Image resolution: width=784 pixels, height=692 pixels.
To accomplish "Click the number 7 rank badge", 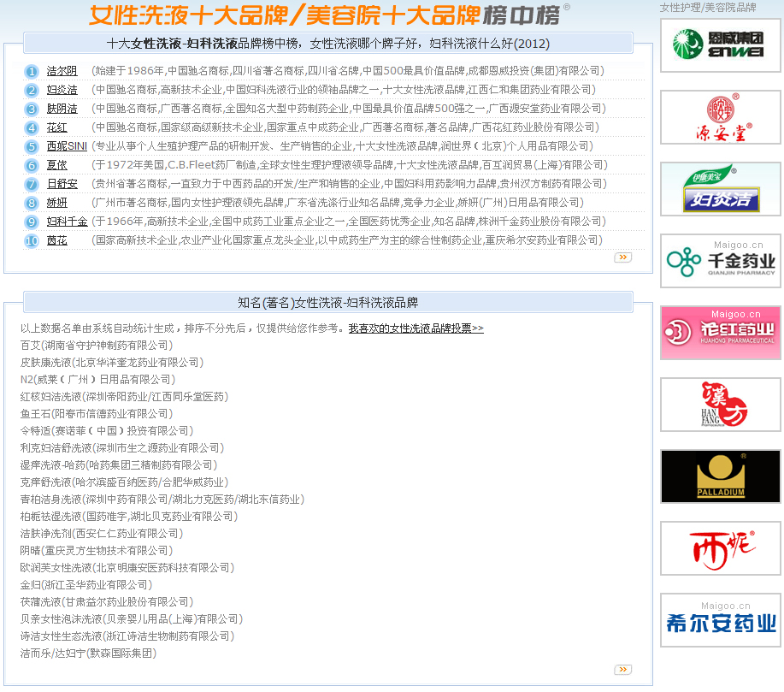I will click(32, 184).
